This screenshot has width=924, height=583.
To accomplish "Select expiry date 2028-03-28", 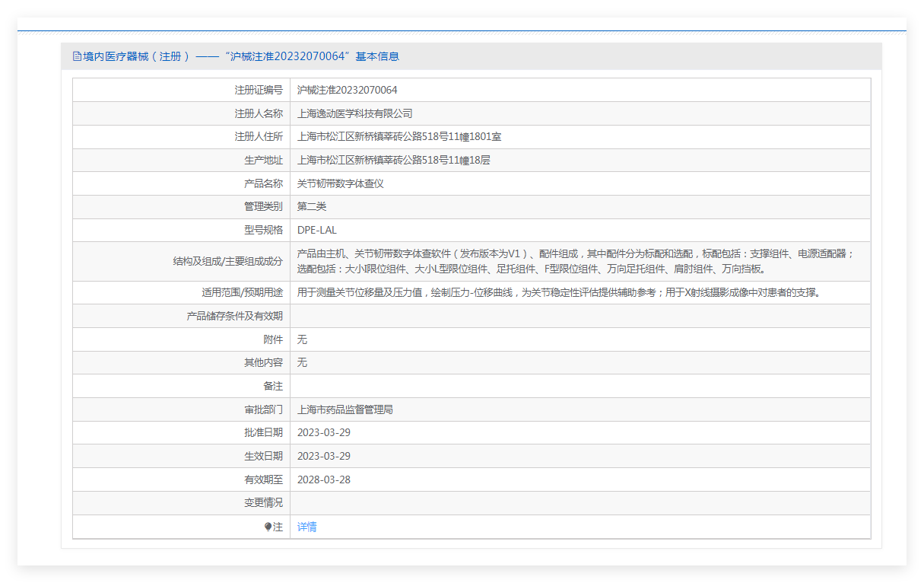I will point(324,479).
